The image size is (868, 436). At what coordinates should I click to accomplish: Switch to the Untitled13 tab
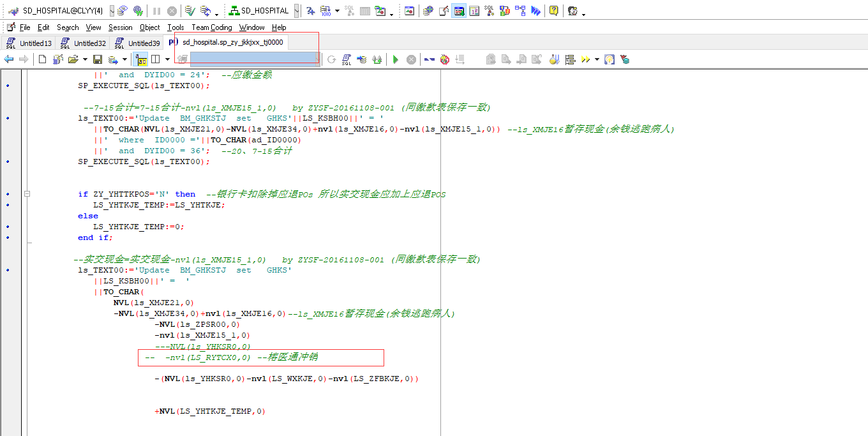[x=28, y=43]
